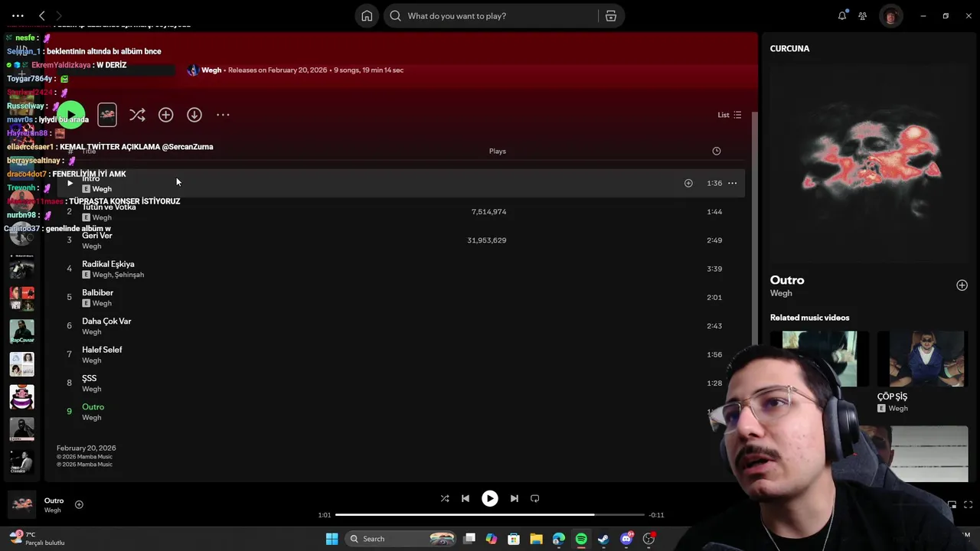
Task: Open File Explorer from taskbar
Action: pos(536,539)
